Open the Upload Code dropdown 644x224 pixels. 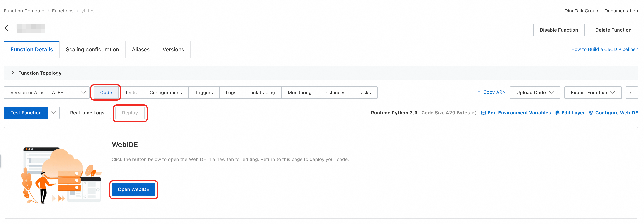click(x=535, y=93)
